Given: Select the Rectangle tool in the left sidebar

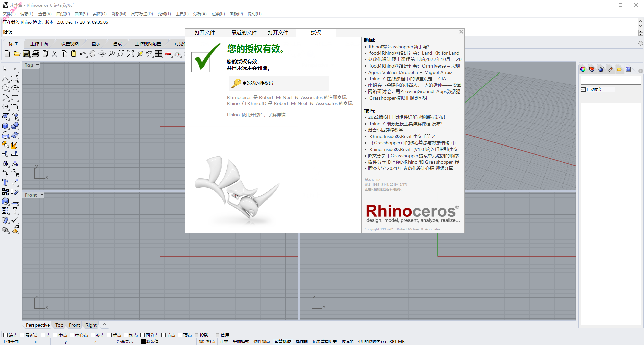Looking at the screenshot, I should coord(15,98).
